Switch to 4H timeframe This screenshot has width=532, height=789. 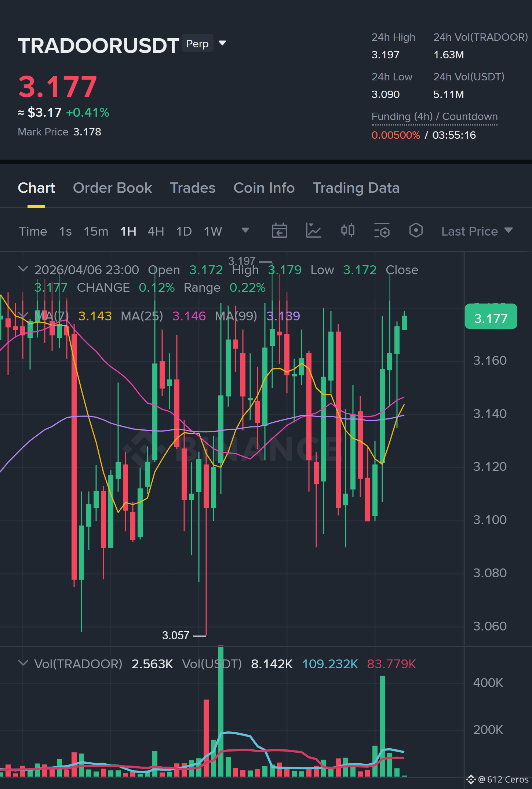point(156,231)
